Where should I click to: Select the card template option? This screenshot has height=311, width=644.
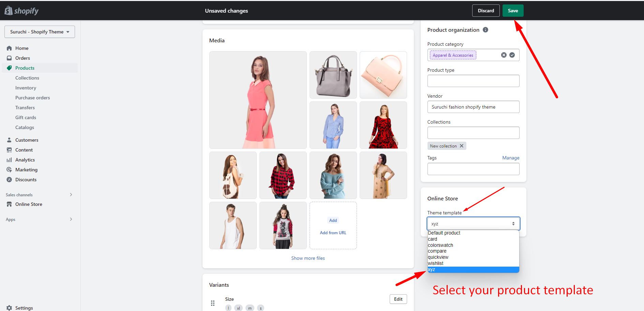click(x=473, y=239)
